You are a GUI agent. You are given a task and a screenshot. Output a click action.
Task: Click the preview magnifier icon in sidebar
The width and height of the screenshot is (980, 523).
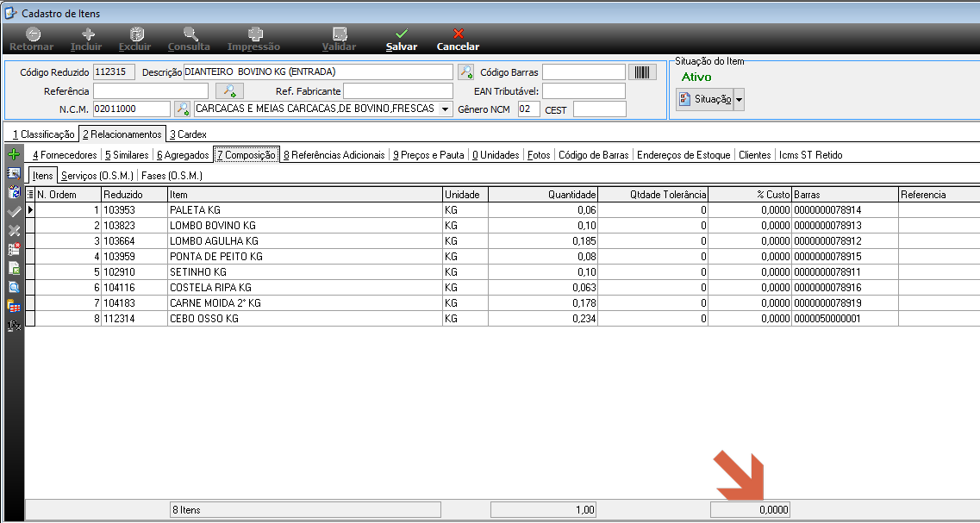pos(13,288)
